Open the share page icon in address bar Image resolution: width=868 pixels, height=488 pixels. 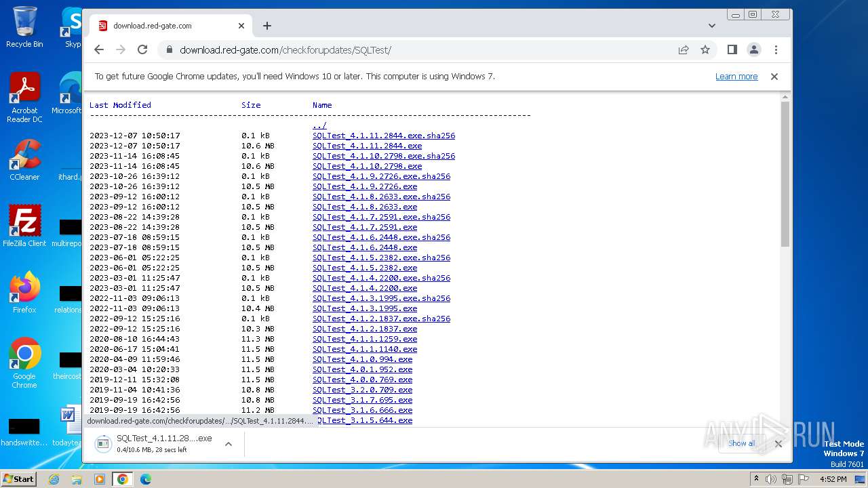click(x=684, y=49)
